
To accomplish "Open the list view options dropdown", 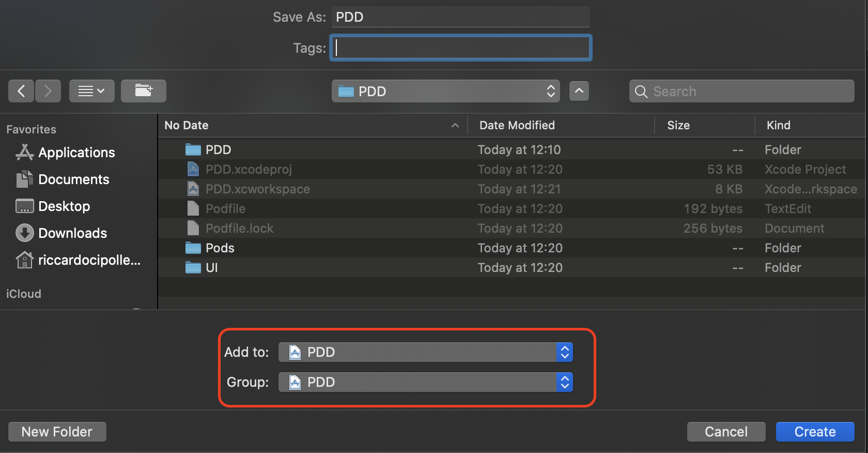I will pyautogui.click(x=92, y=91).
